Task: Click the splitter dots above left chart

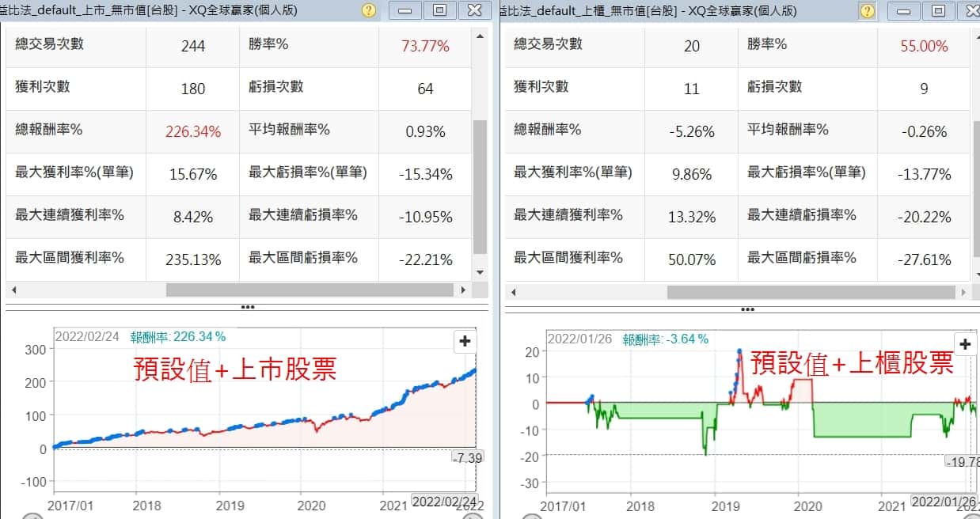Action: click(x=247, y=307)
